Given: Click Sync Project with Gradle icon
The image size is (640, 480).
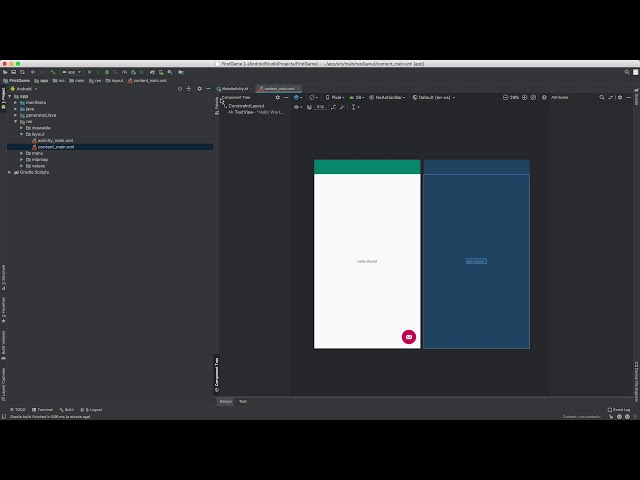Looking at the screenshot, I should coord(152,72).
